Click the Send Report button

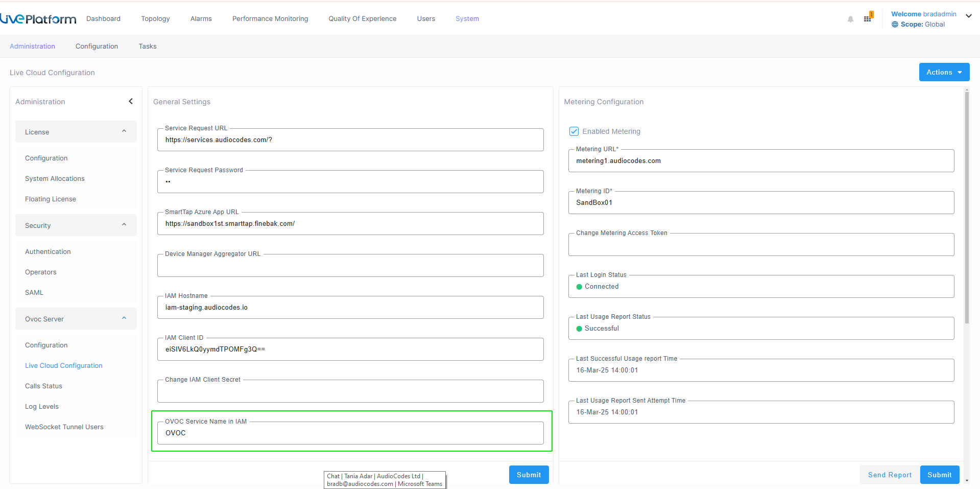click(890, 475)
